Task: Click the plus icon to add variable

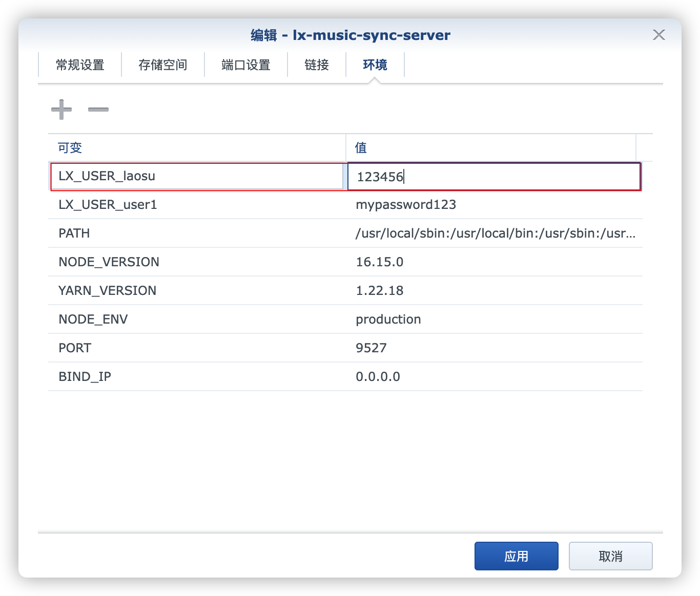Action: [x=61, y=110]
